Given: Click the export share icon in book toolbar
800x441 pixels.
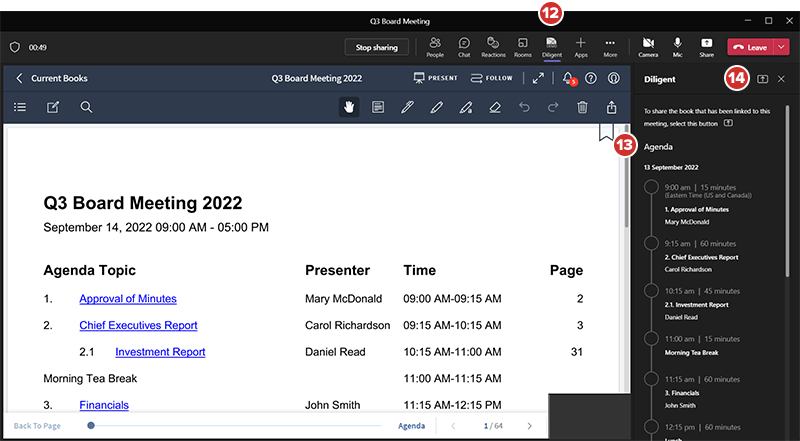Looking at the screenshot, I should (611, 107).
